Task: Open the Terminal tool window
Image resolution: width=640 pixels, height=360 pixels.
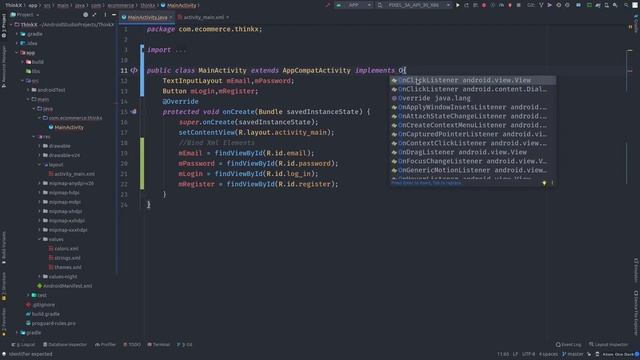Action: (x=158, y=344)
